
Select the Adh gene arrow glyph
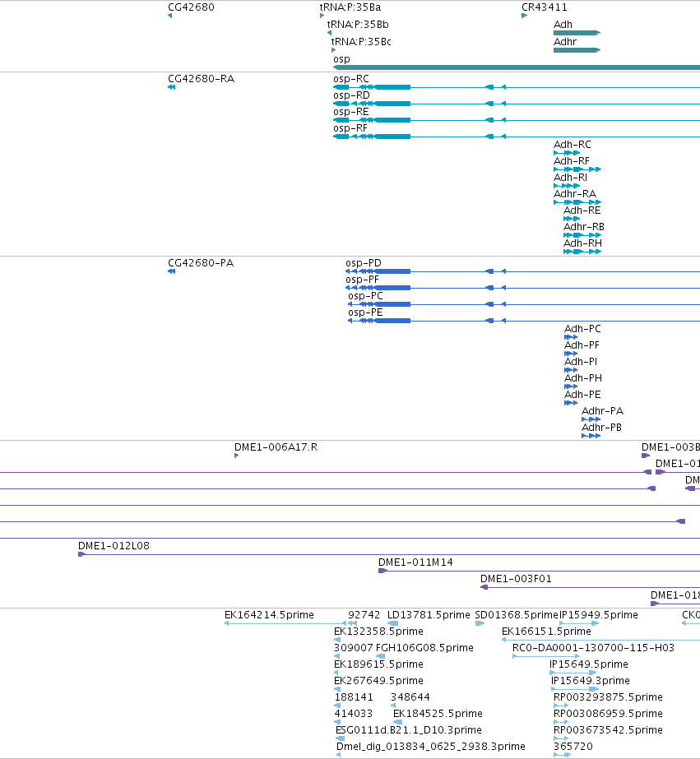point(577,33)
